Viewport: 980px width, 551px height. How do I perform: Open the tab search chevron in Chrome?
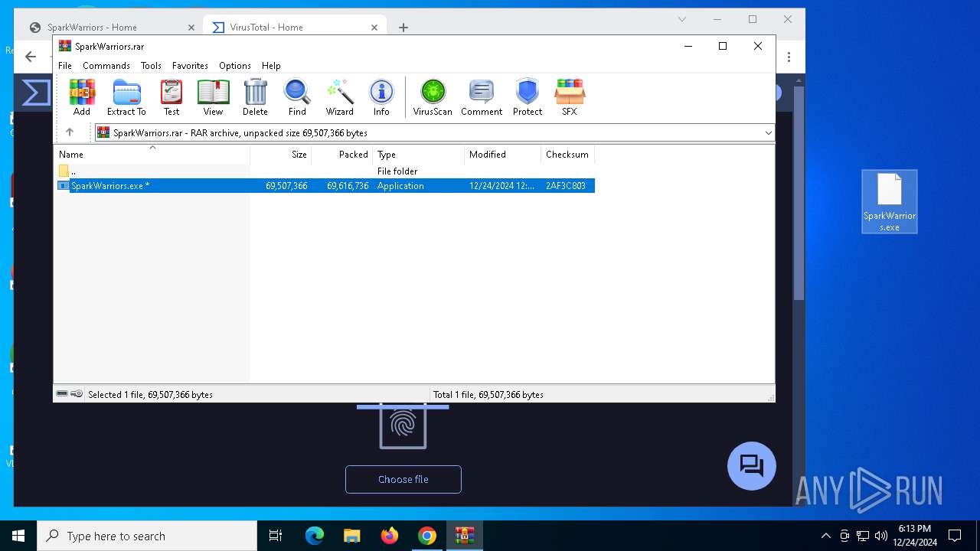point(682,19)
